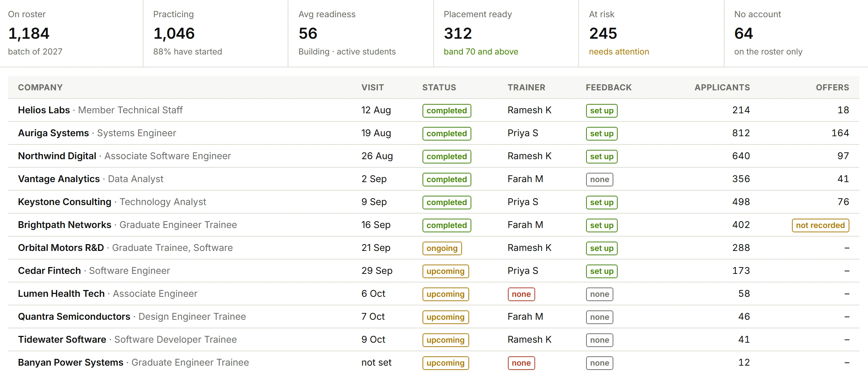Click the 'upcoming' status badge for Cedar Fintech
868x385 pixels.
445,271
